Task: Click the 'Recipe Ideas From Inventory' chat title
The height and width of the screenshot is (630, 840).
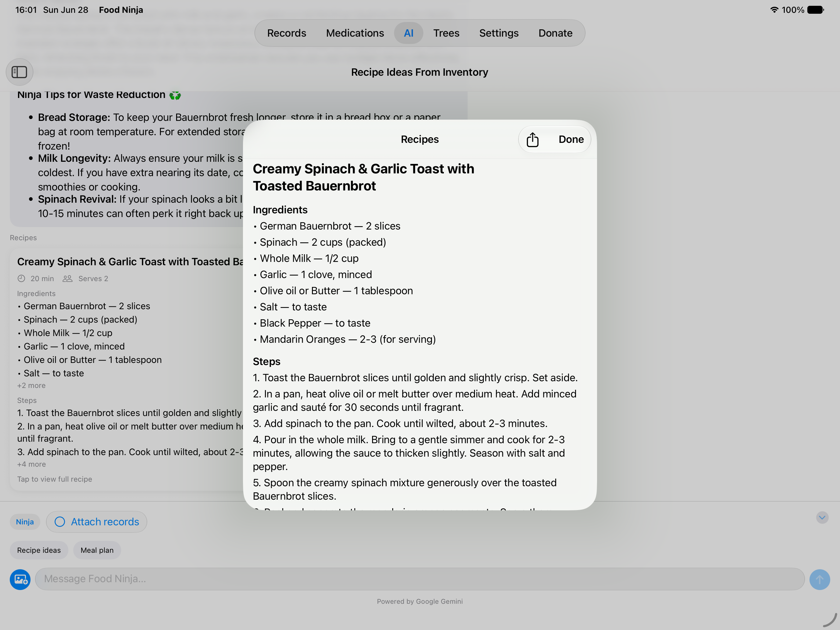Action: pyautogui.click(x=420, y=72)
